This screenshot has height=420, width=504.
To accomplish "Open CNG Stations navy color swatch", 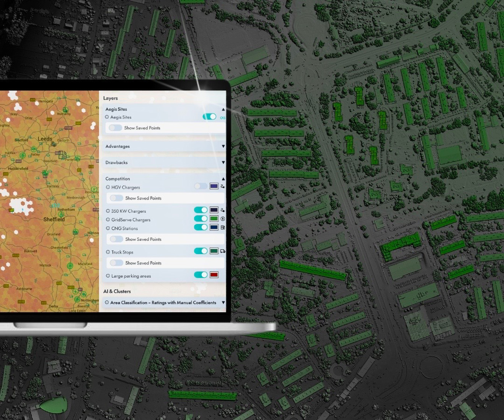I will (214, 227).
